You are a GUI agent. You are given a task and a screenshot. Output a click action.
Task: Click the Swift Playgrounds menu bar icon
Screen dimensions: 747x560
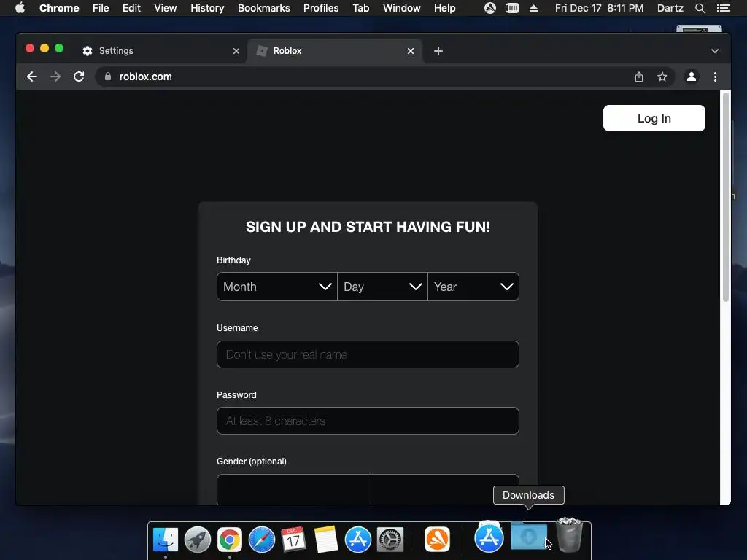(x=489, y=8)
